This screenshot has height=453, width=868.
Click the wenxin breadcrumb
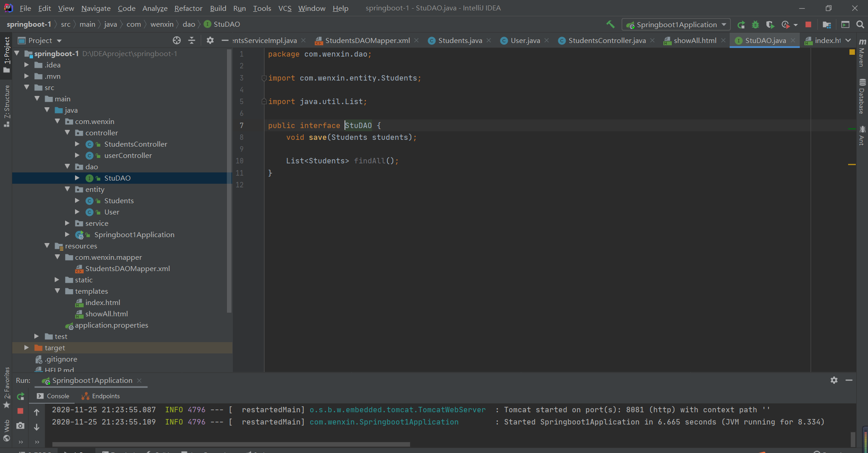pyautogui.click(x=162, y=24)
